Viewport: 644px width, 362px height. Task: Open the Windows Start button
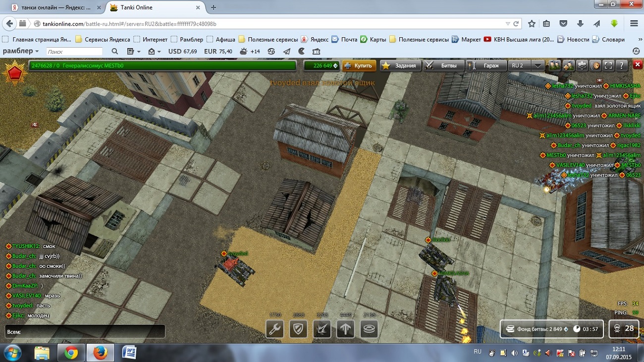13,353
